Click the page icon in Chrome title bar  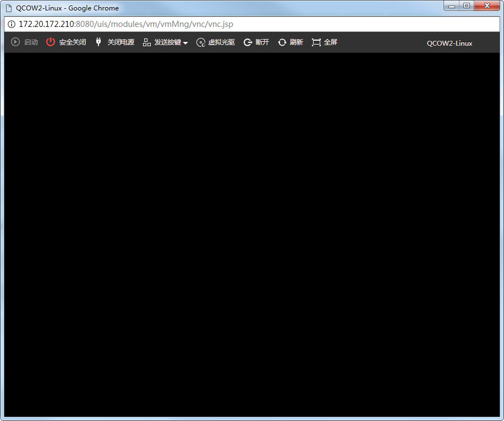9,8
